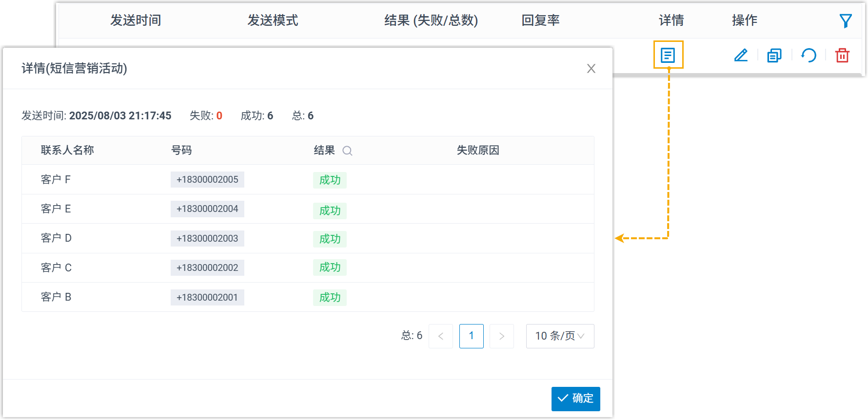Click the 回复率 column header
The image size is (868, 420).
[x=540, y=20]
